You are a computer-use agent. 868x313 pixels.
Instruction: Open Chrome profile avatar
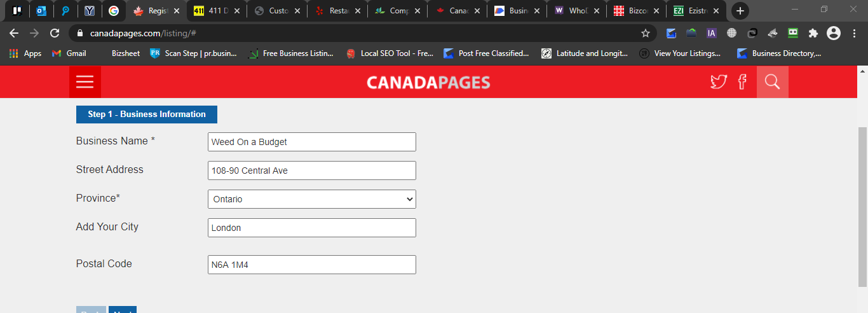click(x=834, y=33)
